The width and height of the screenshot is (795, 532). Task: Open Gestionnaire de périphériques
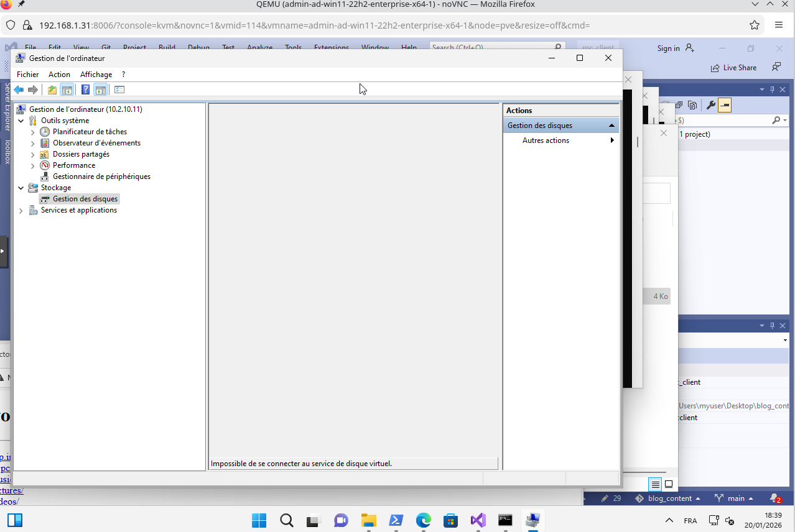(x=101, y=177)
